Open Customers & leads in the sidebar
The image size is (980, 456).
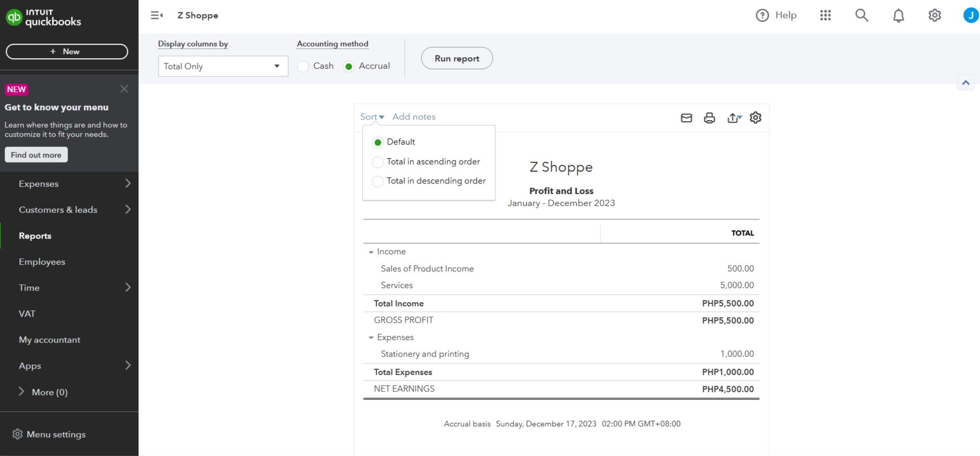click(58, 210)
